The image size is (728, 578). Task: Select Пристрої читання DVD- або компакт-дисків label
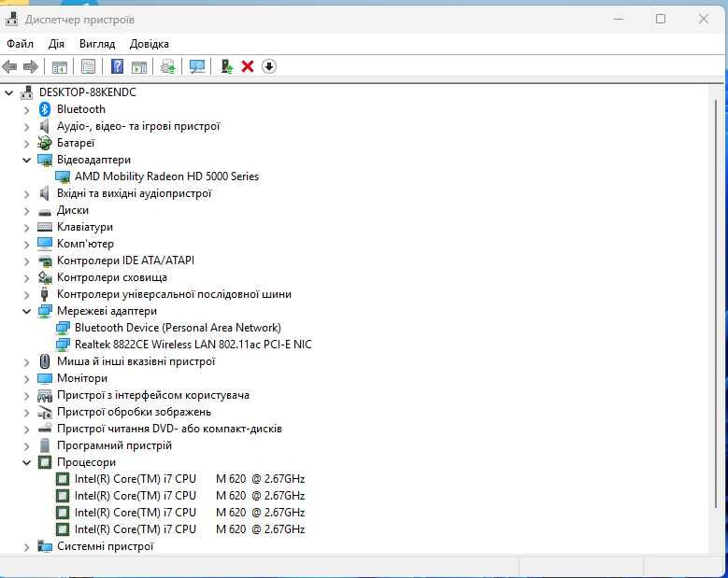[169, 429]
